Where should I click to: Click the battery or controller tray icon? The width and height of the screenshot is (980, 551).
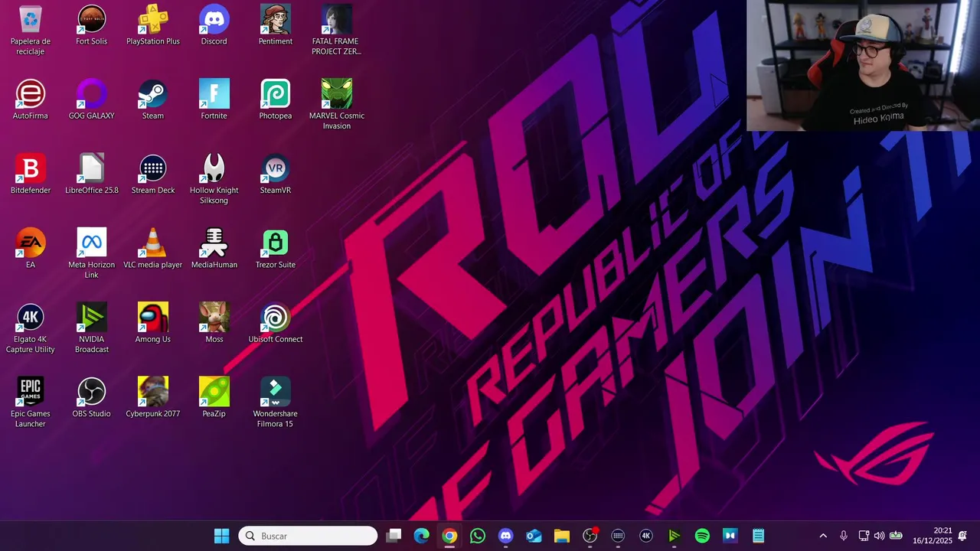coord(896,536)
